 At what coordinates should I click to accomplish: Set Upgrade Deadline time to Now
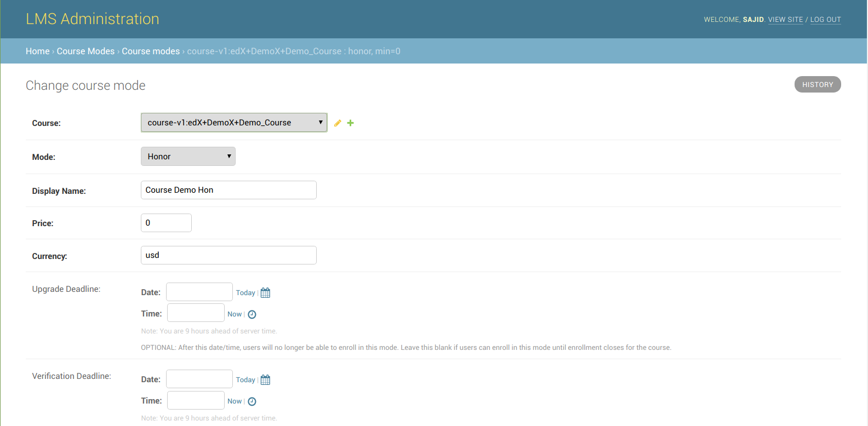coord(235,314)
